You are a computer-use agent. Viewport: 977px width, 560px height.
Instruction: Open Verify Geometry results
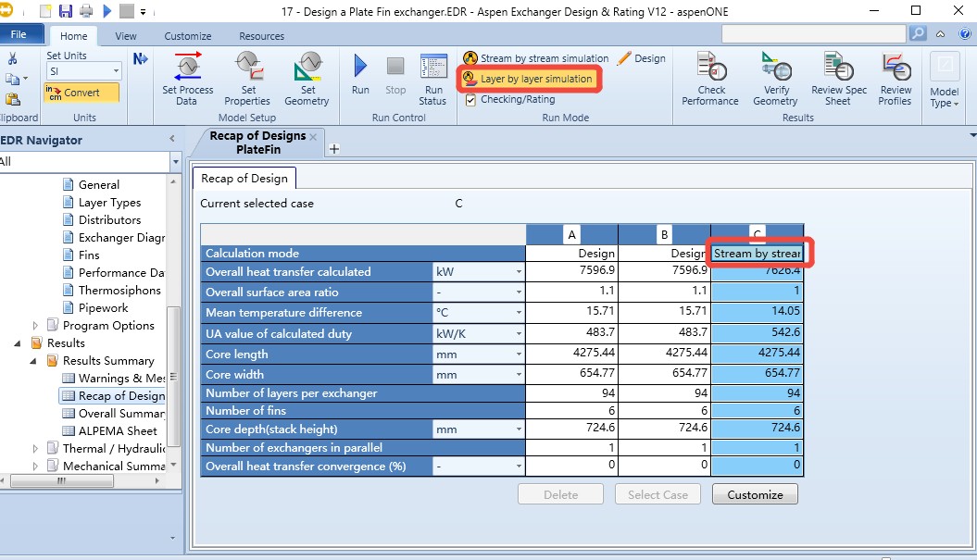[x=775, y=68]
